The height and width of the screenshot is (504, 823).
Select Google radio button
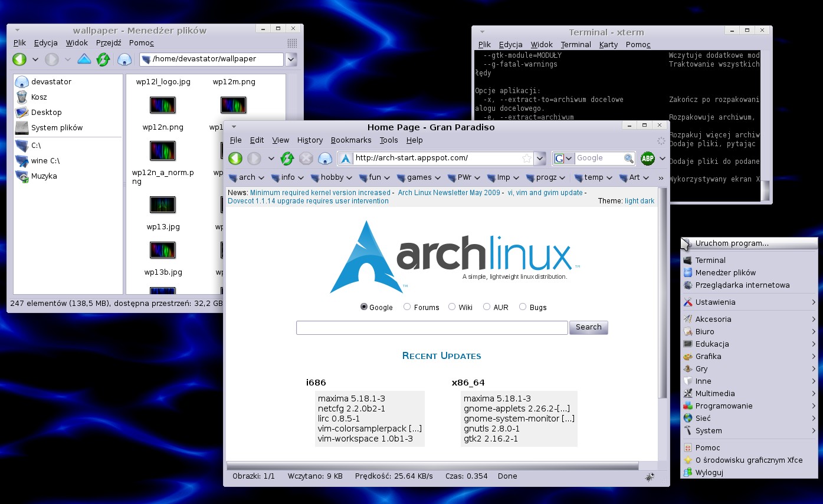[364, 307]
